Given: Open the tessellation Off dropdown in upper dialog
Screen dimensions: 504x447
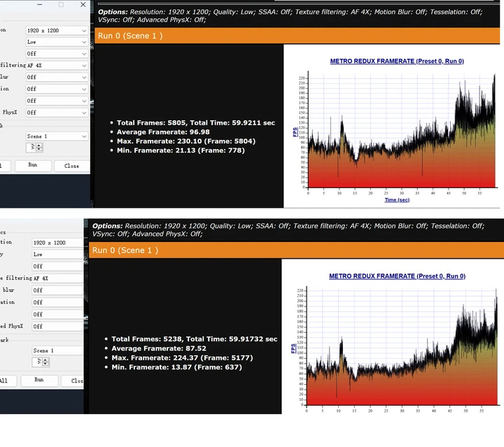Looking at the screenshot, I should coord(57,89).
